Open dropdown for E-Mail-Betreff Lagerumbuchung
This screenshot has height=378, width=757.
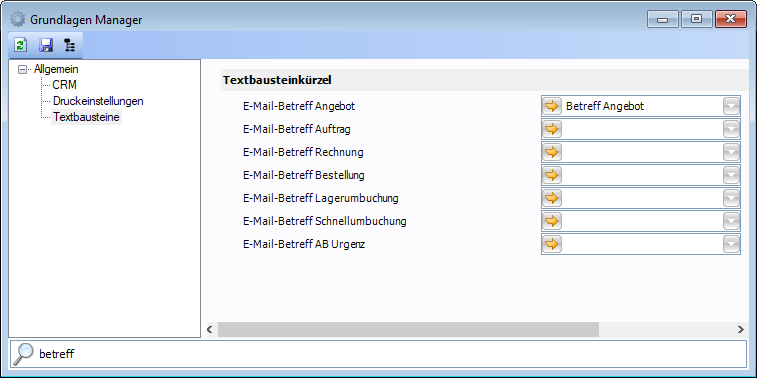731,198
